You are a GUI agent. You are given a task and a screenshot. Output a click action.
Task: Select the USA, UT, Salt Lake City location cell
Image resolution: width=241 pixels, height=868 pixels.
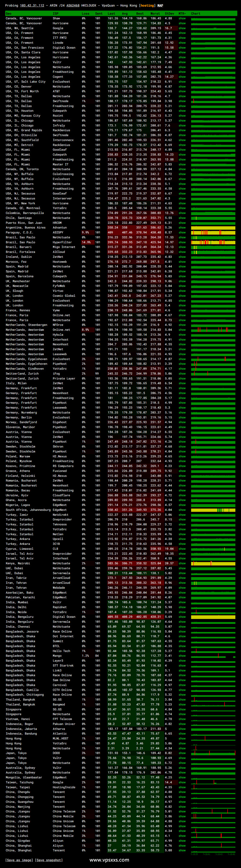26,82
